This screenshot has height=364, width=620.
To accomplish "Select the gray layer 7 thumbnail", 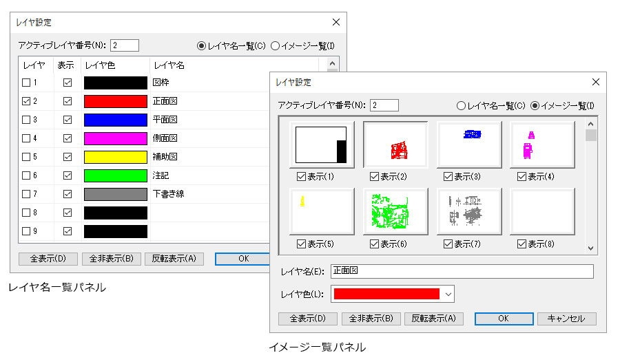I will (469, 212).
